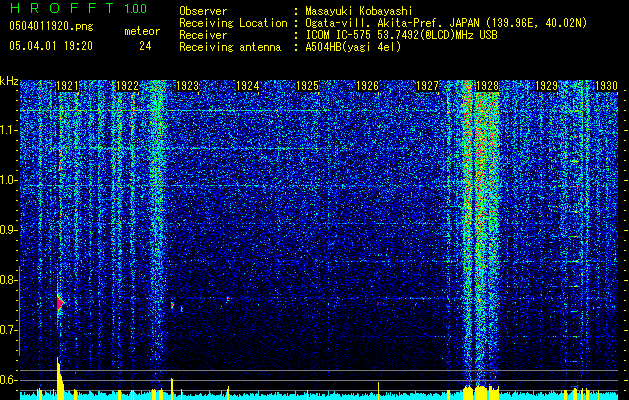Click the 1926 time marker
629x400 pixels.
coord(367,86)
